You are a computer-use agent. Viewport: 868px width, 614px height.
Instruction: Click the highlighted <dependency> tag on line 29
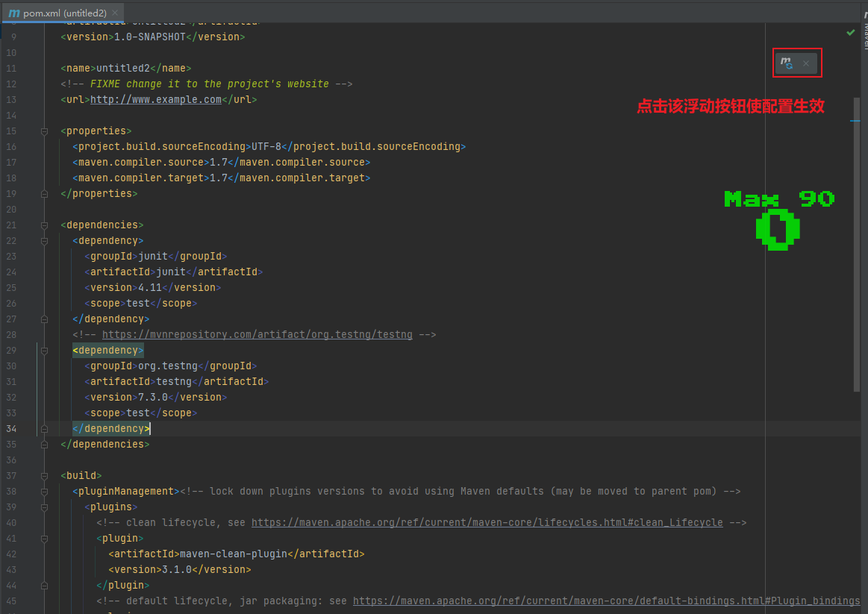click(x=108, y=350)
